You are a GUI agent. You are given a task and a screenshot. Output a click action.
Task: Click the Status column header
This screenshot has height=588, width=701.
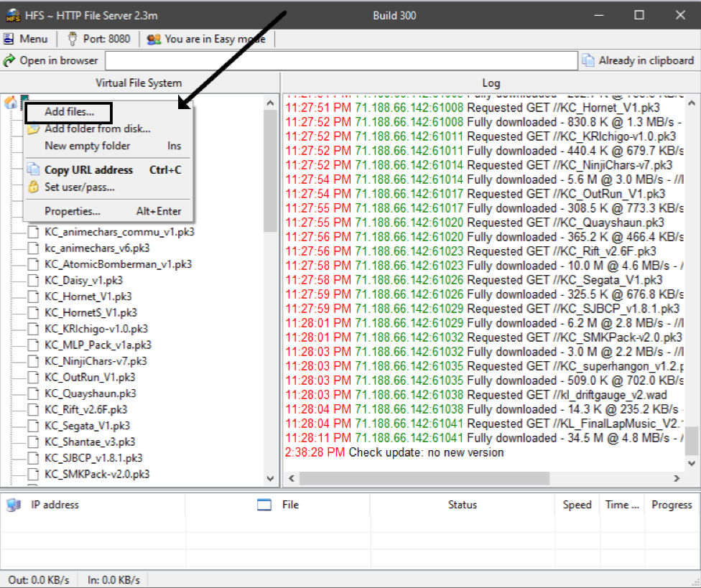pyautogui.click(x=463, y=505)
